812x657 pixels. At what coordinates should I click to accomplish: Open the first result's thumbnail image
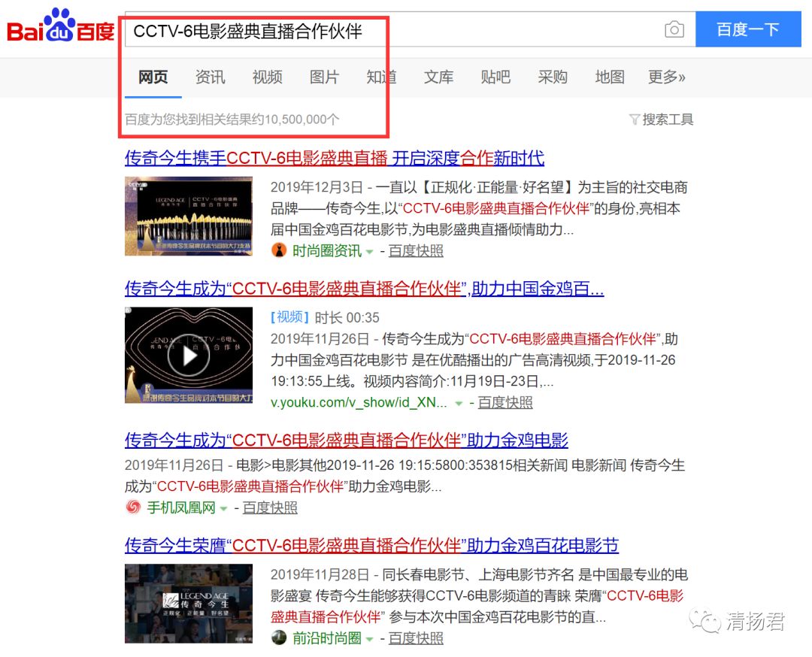point(189,216)
